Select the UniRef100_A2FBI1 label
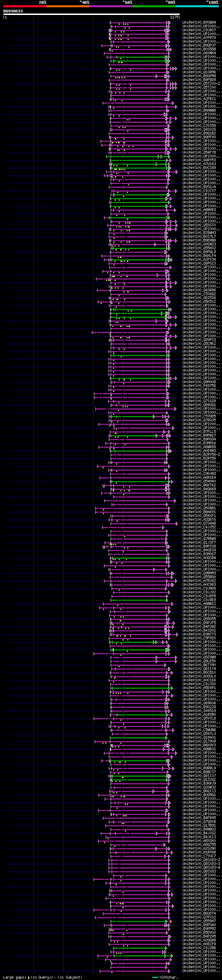 pos(199,99)
